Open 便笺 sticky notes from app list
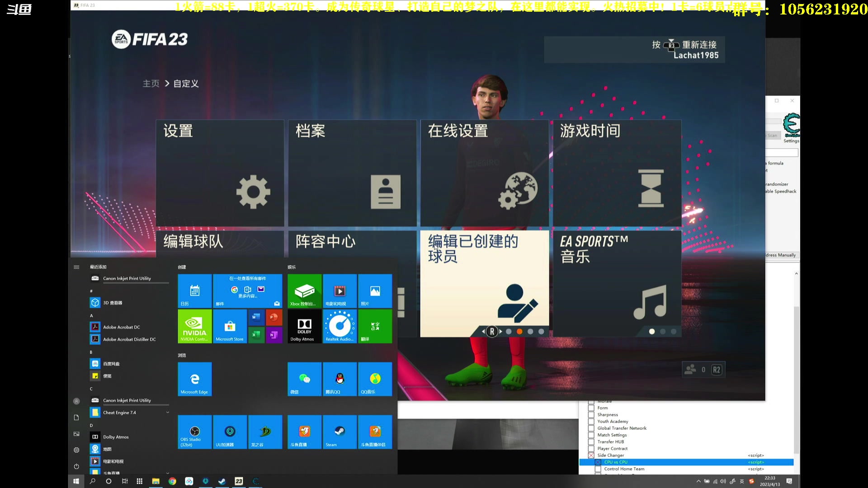 (130, 375)
